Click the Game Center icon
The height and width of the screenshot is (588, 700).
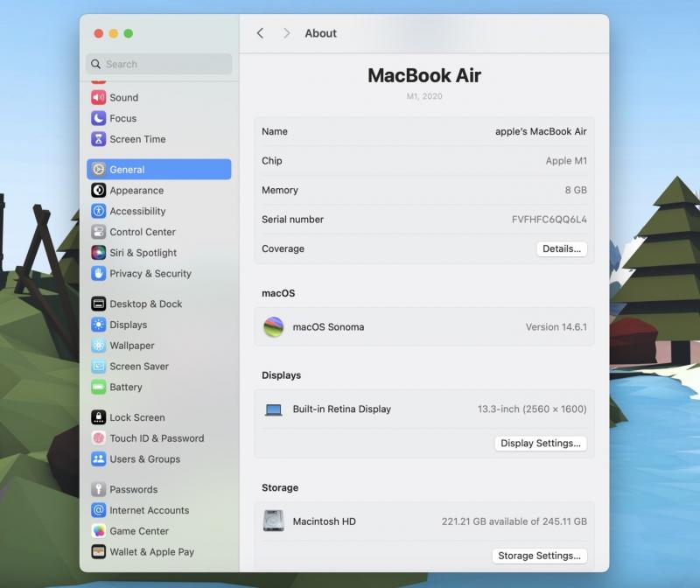tap(99, 531)
